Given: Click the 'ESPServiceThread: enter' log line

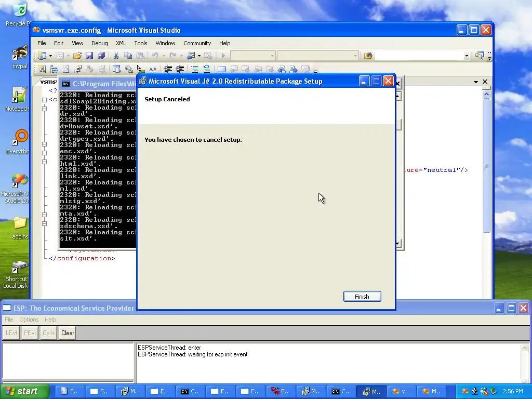Looking at the screenshot, I should coord(169,348).
